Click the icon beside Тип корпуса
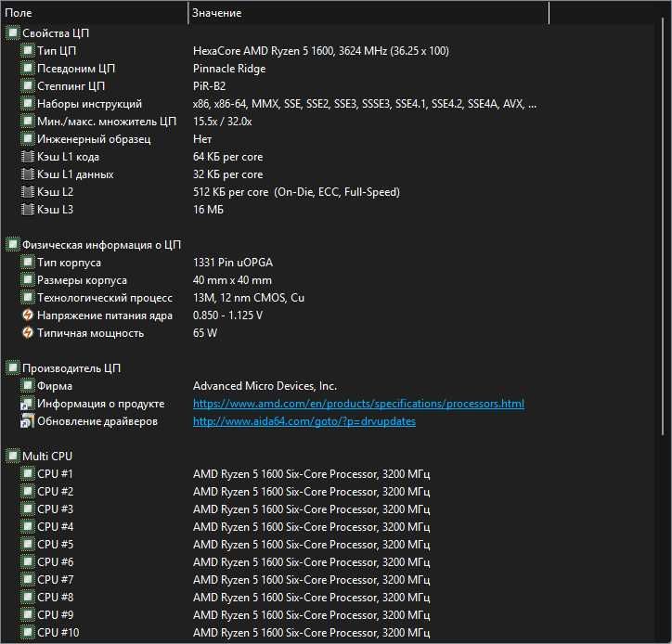 (x=27, y=263)
